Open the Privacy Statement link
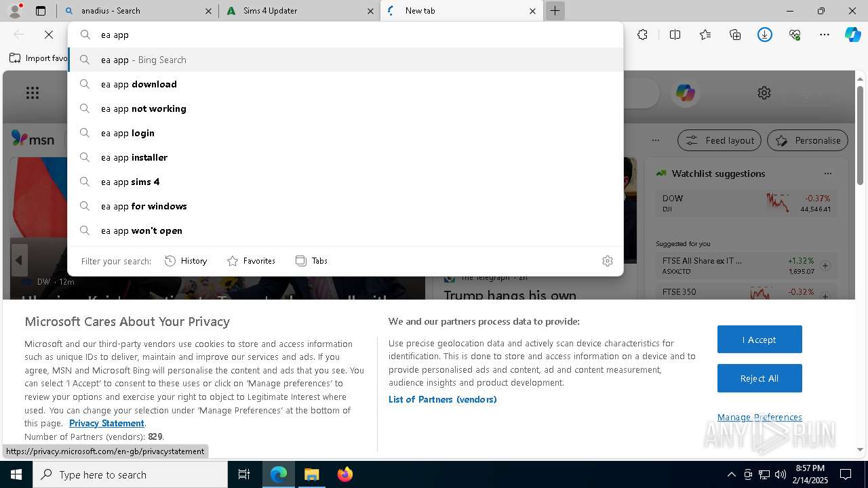 click(x=106, y=423)
